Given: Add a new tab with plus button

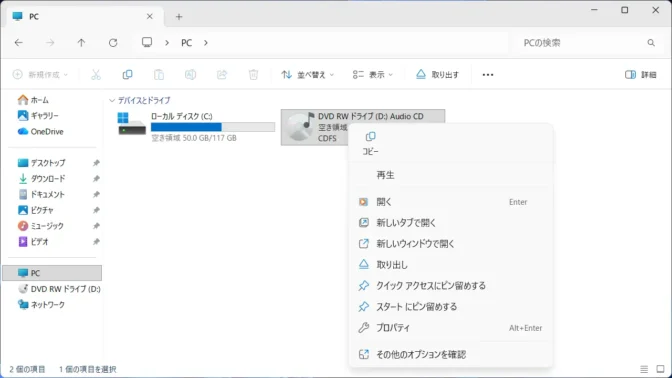Looking at the screenshot, I should click(179, 17).
